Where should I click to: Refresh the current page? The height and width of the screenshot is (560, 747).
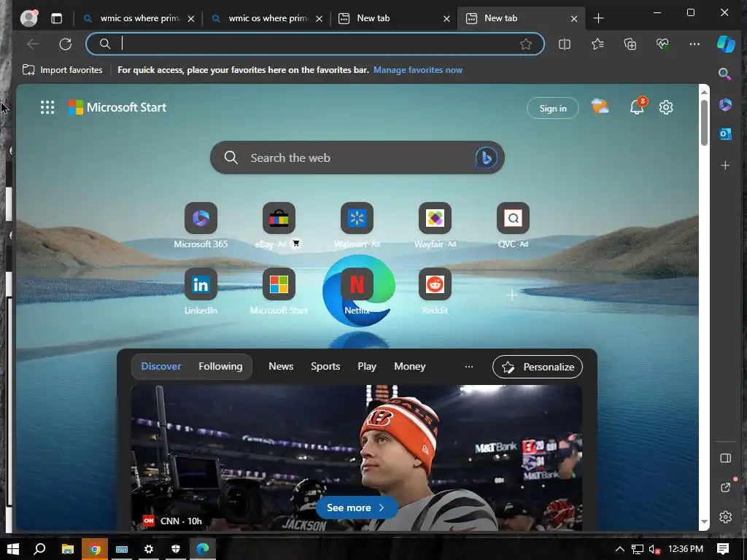tap(65, 44)
